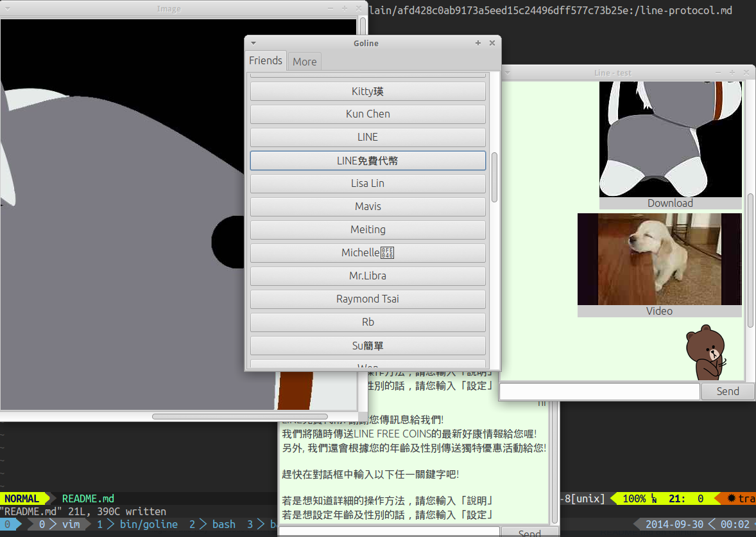Viewport: 756px width, 537px height.
Task: Open chat with Meiting
Action: click(x=368, y=230)
